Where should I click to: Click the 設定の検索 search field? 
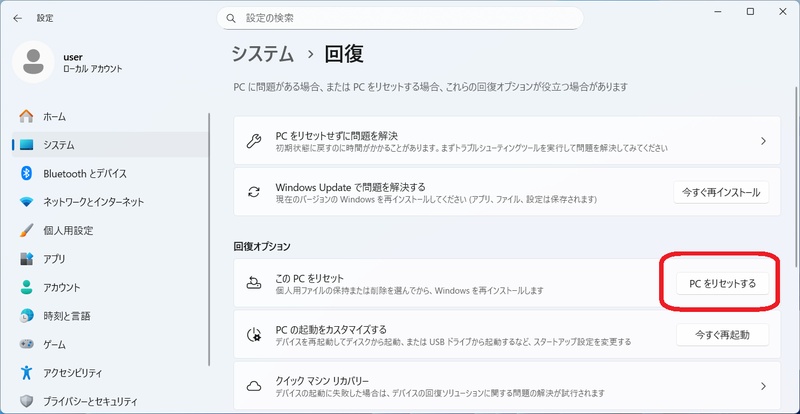click(400, 18)
